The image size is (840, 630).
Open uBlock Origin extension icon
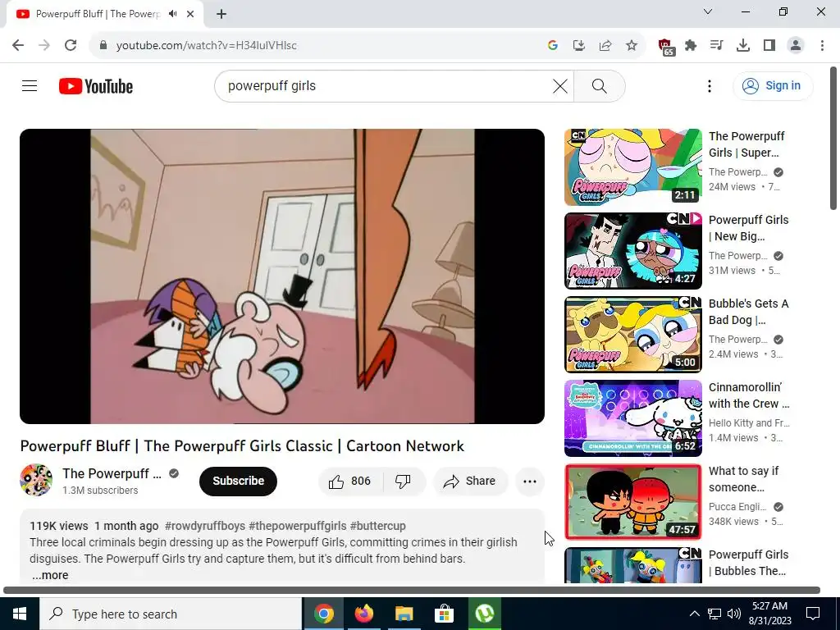pos(665,46)
